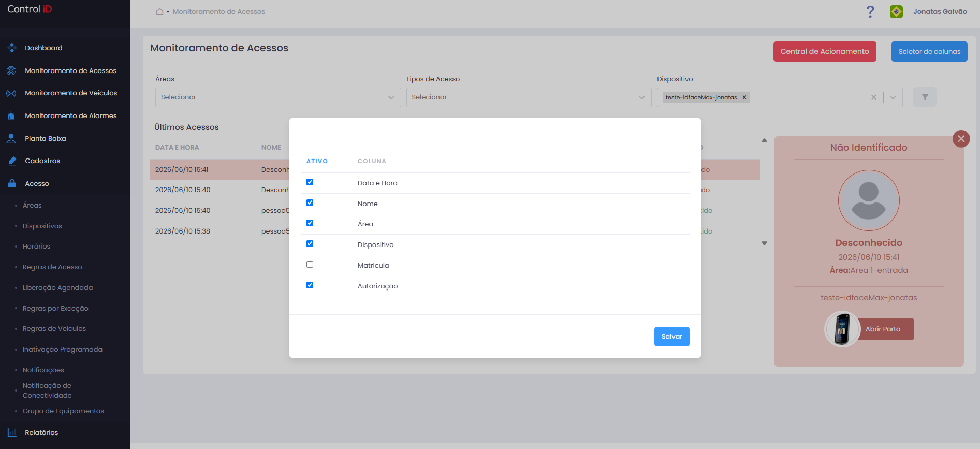
Task: Open Monitoramento de Veículos menu item
Action: pyautogui.click(x=71, y=93)
